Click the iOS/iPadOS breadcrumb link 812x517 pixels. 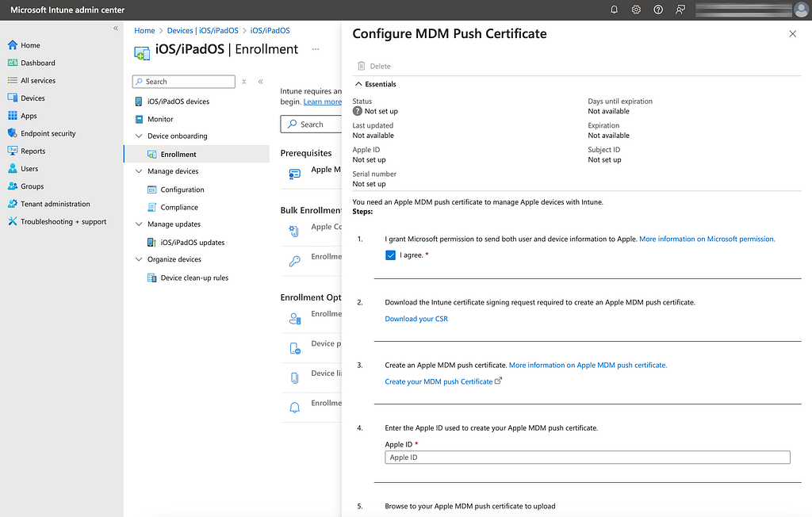coord(270,31)
